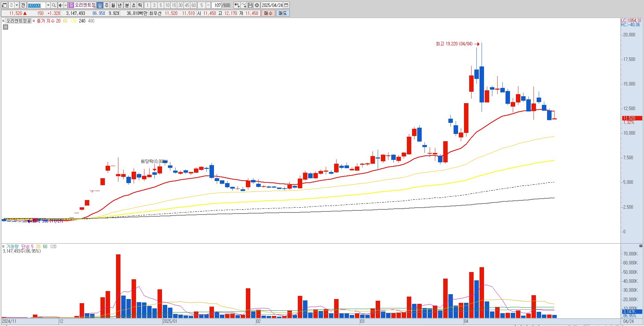Viewport: 644px width, 326px height.
Task: Click the 120 price moving average legend
Action: click(x=73, y=21)
